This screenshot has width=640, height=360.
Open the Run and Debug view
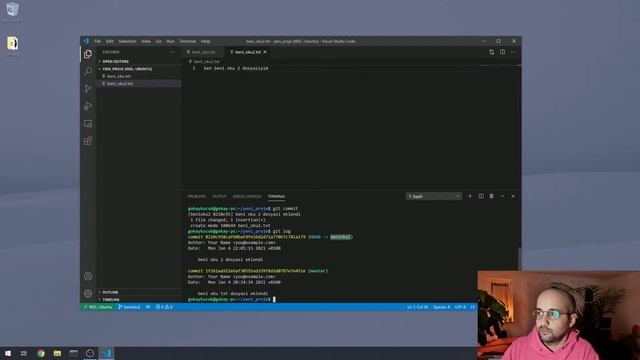click(x=88, y=106)
